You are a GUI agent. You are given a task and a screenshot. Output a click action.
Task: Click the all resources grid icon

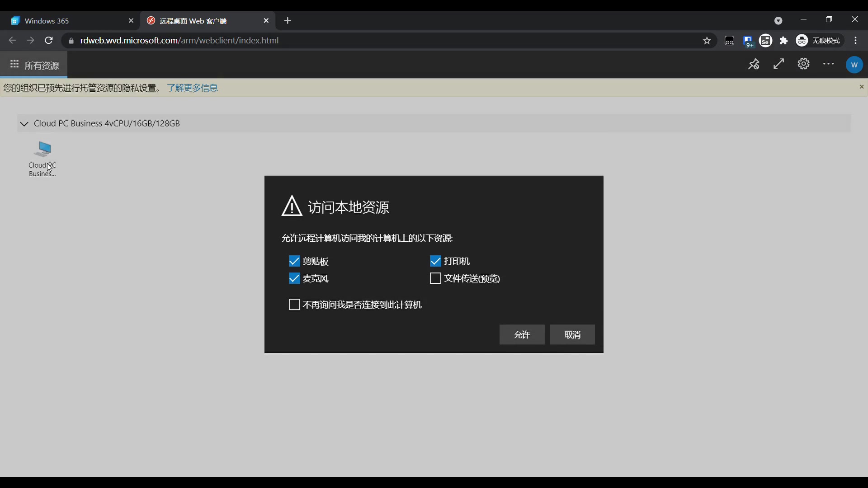[14, 65]
